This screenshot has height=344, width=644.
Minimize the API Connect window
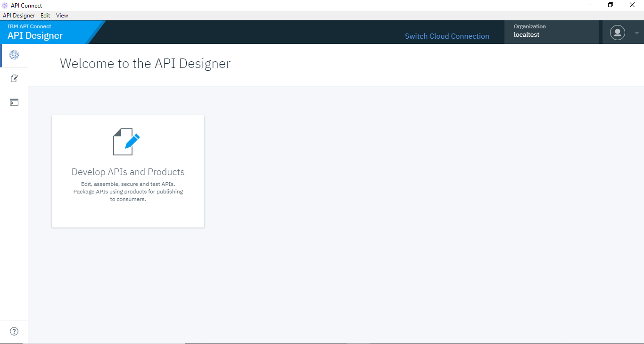tap(589, 5)
